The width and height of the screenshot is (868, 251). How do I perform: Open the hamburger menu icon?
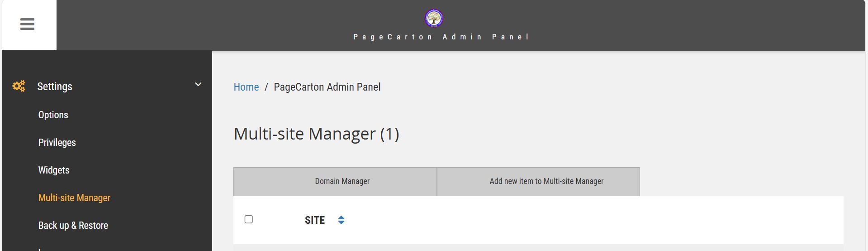pyautogui.click(x=27, y=24)
